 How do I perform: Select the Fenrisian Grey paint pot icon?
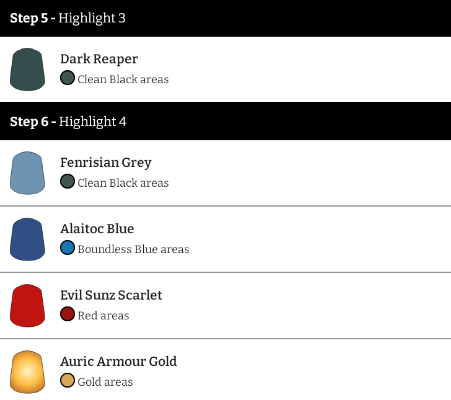27,173
